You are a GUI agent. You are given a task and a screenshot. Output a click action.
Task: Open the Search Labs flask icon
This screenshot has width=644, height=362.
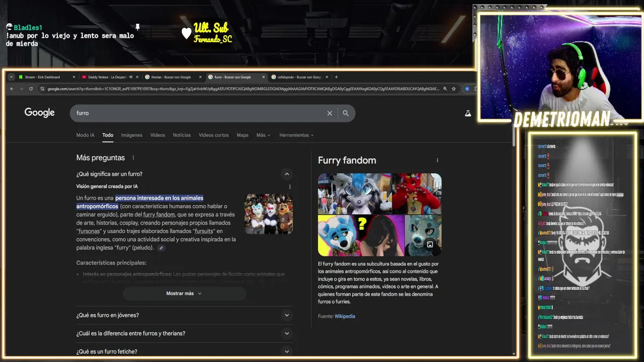click(468, 113)
